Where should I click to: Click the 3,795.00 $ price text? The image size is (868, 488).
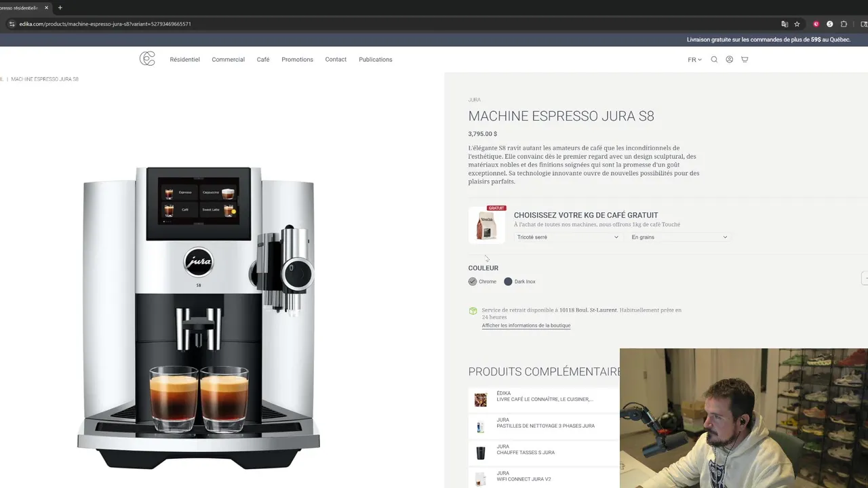(482, 134)
